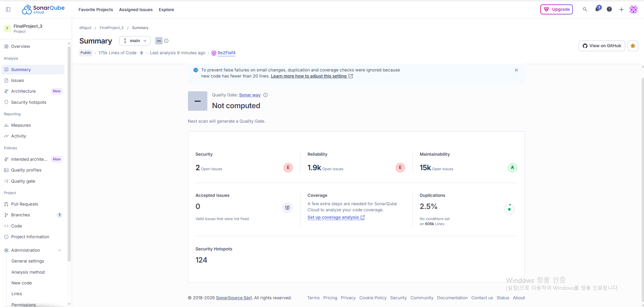Open Analysis method under Administration
The height and width of the screenshot is (307, 644).
pyautogui.click(x=28, y=272)
